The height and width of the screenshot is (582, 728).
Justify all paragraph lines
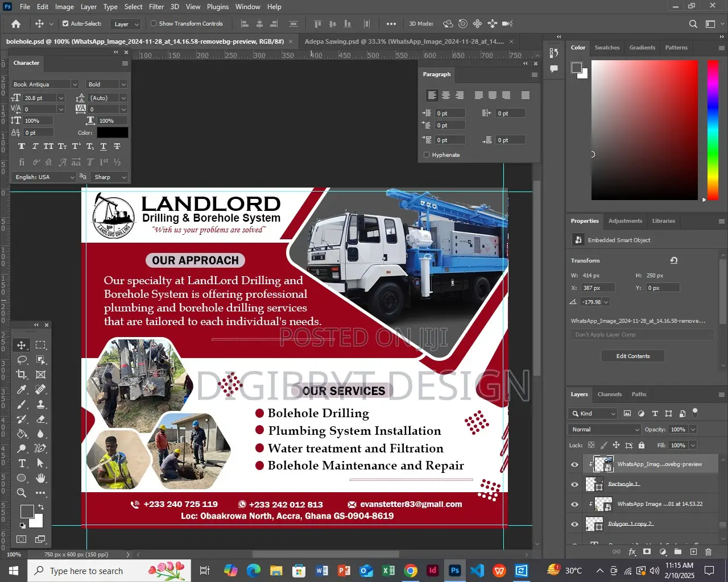[x=526, y=95]
